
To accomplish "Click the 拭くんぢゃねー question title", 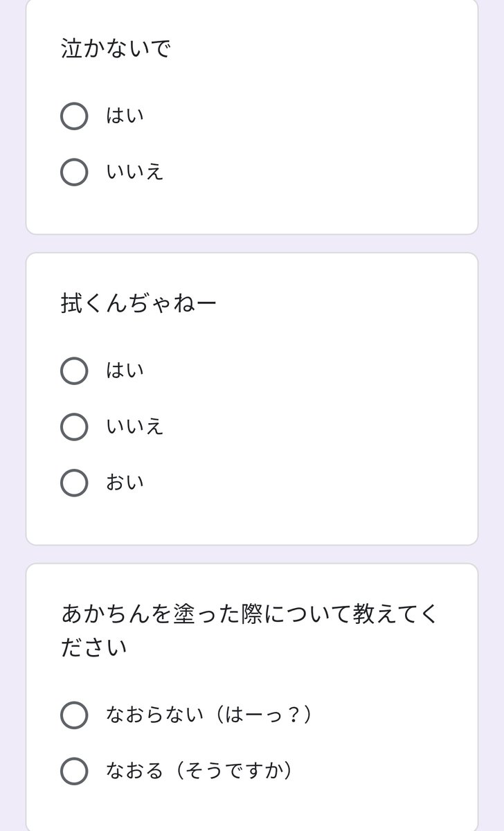I will (x=138, y=303).
